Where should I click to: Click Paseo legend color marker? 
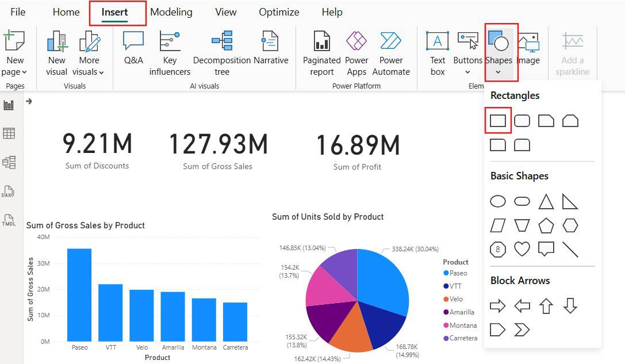[446, 273]
